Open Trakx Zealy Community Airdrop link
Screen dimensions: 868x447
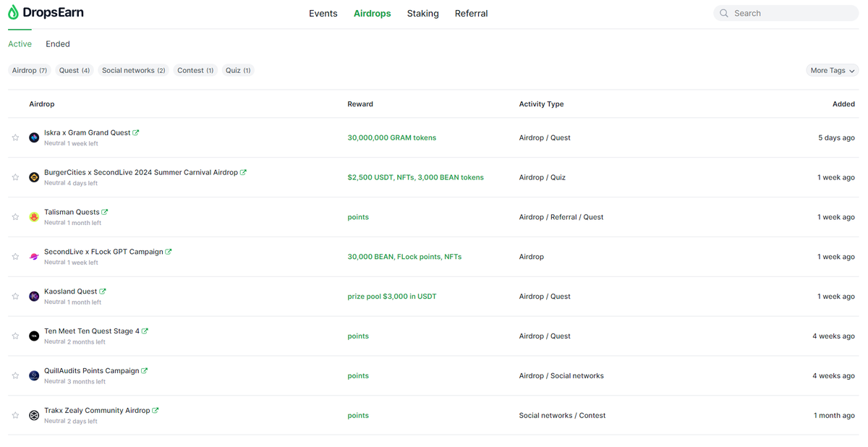click(x=97, y=412)
